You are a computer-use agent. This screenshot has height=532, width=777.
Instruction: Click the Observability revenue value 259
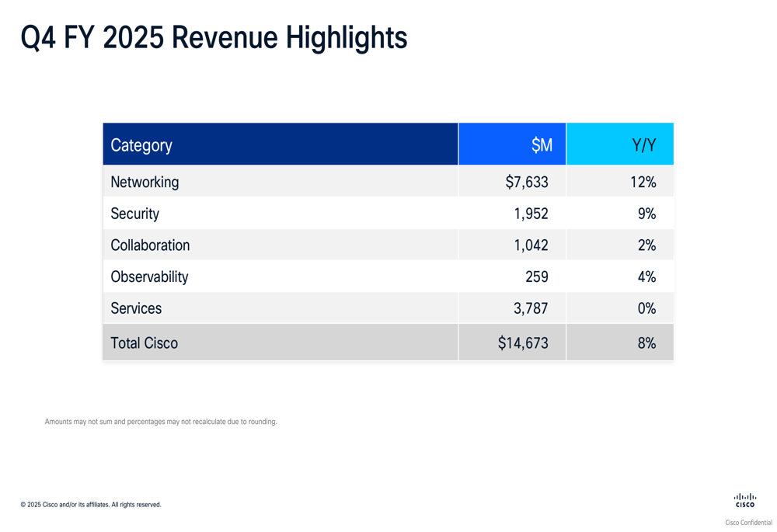coord(537,276)
